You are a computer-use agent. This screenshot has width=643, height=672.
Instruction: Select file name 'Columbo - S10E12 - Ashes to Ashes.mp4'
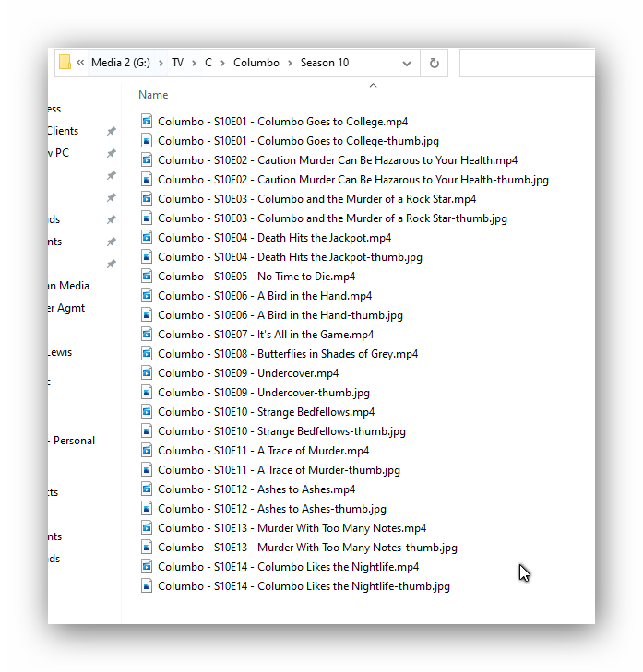pos(256,489)
